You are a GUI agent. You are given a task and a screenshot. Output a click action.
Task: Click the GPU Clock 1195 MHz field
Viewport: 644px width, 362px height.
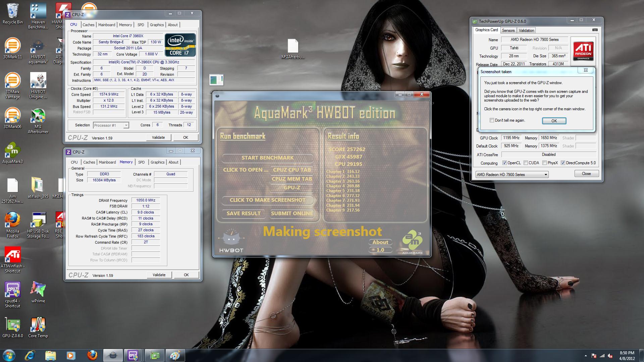511,138
